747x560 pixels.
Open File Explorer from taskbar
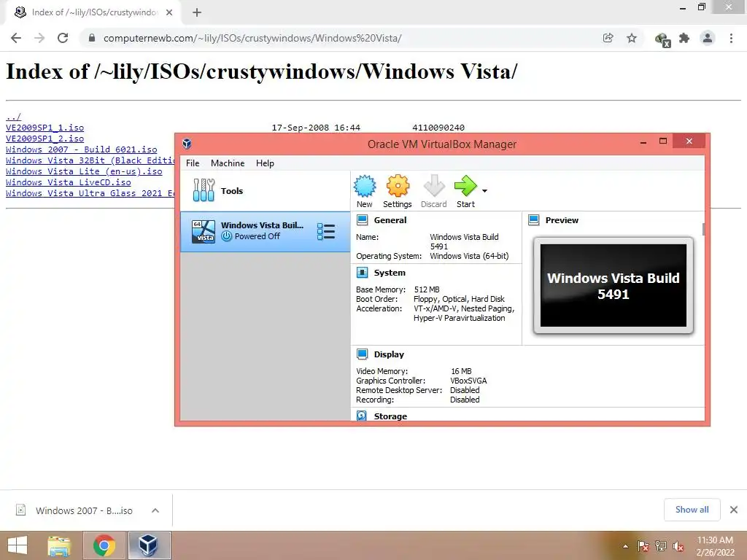pyautogui.click(x=59, y=545)
